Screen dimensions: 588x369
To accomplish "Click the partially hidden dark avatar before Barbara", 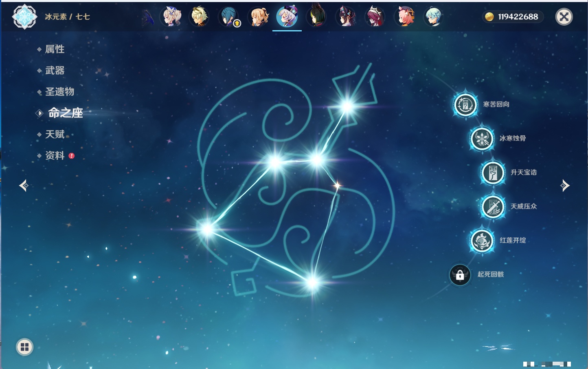I will (x=148, y=18).
